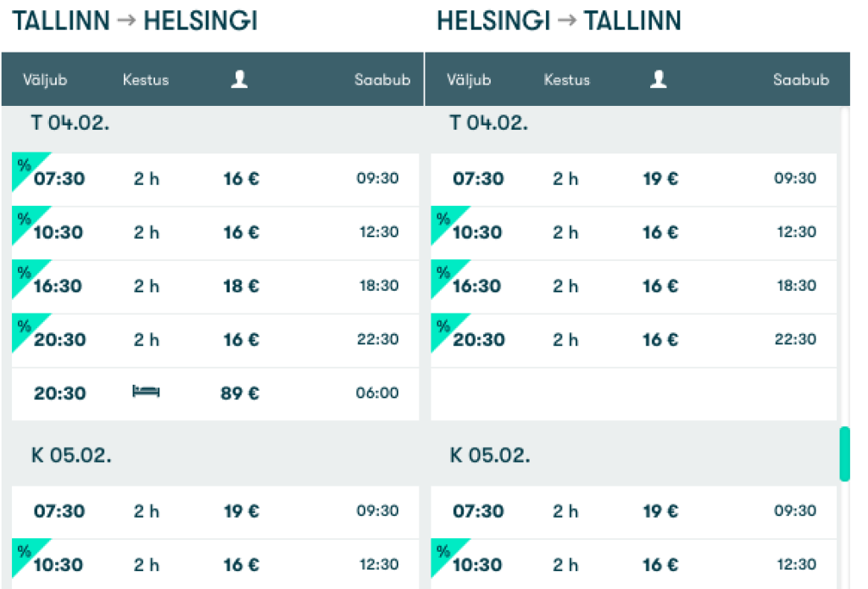Click the Väljub column header under Tallinn → Helsingi
This screenshot has height=589, width=868.
point(45,81)
